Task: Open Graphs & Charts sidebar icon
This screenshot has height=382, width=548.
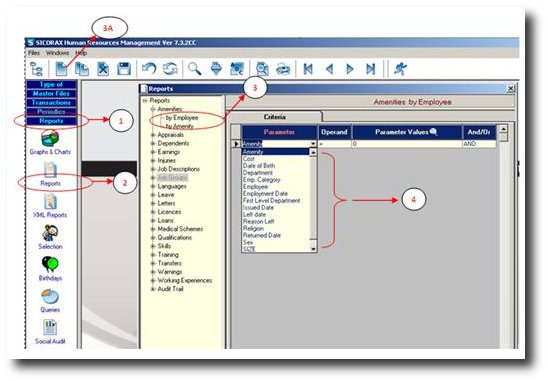Action: tap(50, 143)
